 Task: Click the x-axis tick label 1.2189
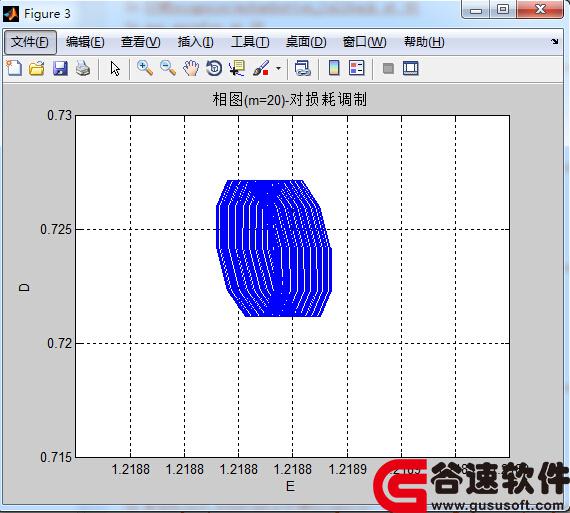tap(348, 469)
